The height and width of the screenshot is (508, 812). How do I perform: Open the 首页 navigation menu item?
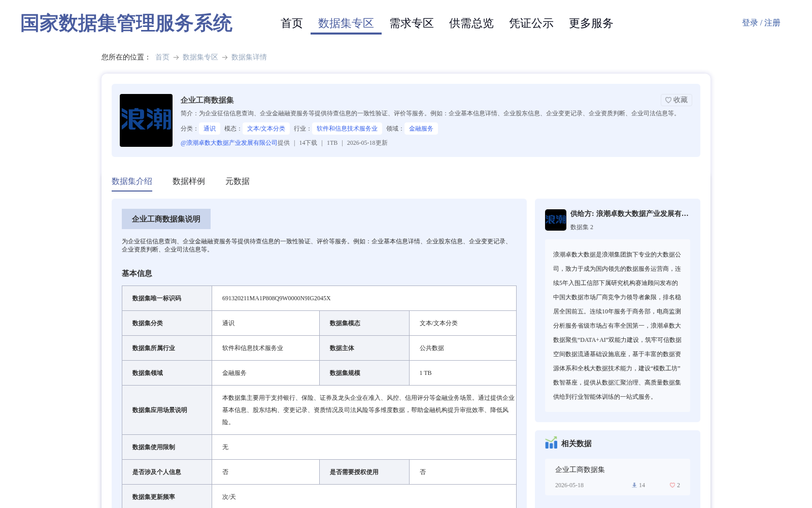pos(292,23)
